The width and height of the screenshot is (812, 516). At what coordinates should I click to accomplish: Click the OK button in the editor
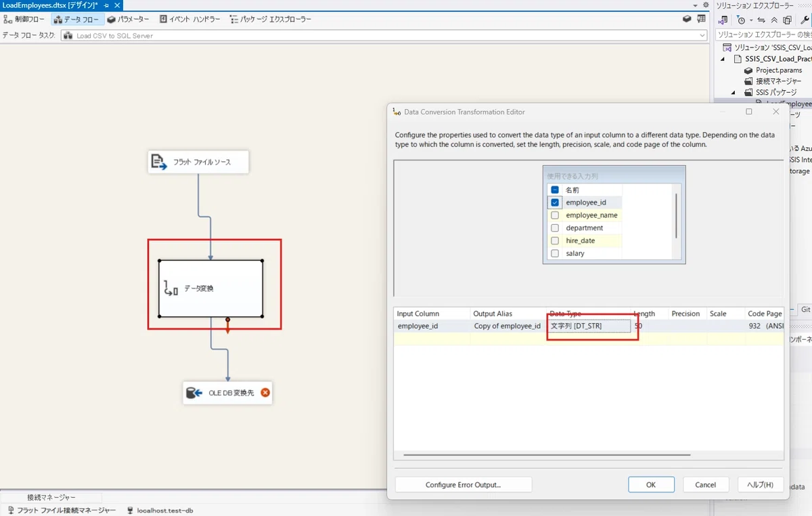point(651,485)
